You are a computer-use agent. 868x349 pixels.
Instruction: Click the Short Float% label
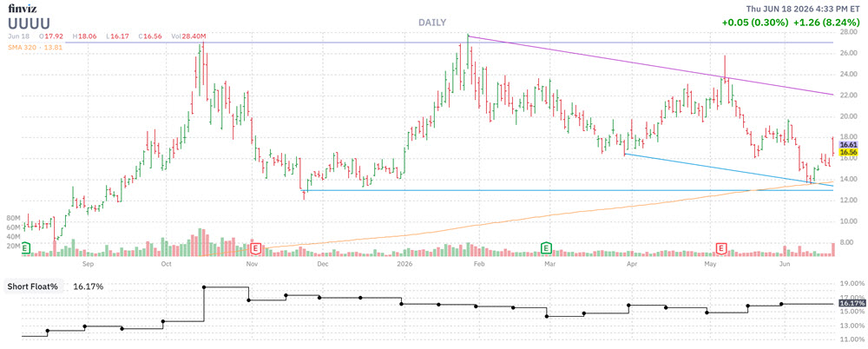(35, 286)
